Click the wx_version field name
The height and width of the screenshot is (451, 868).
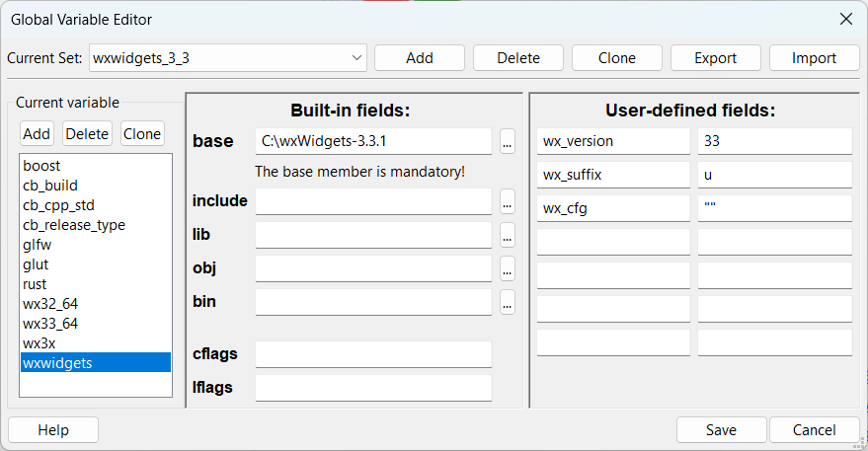point(613,141)
